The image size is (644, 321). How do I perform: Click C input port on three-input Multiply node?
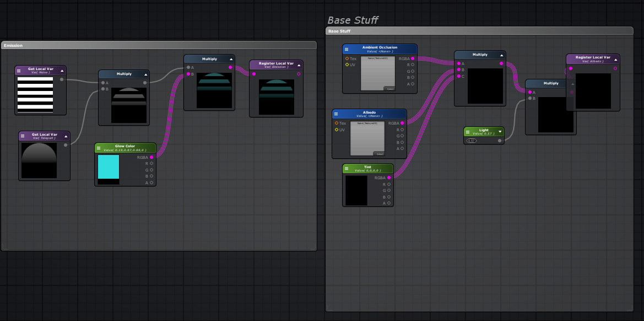click(x=459, y=76)
